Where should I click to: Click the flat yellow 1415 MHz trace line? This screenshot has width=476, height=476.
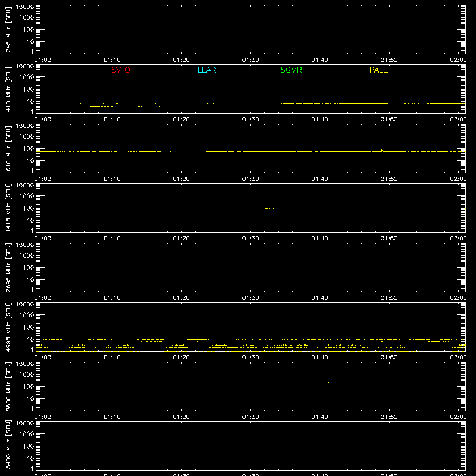[250, 209]
